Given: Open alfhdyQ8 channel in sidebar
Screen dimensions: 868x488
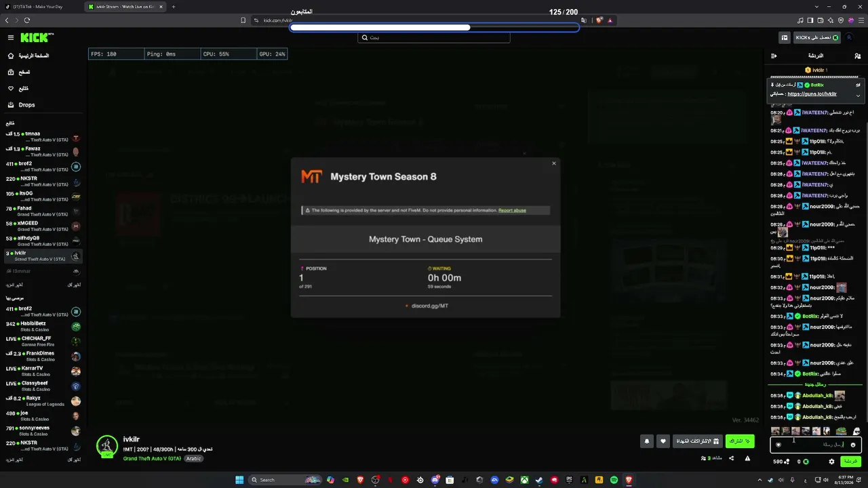Looking at the screenshot, I should [43, 241].
